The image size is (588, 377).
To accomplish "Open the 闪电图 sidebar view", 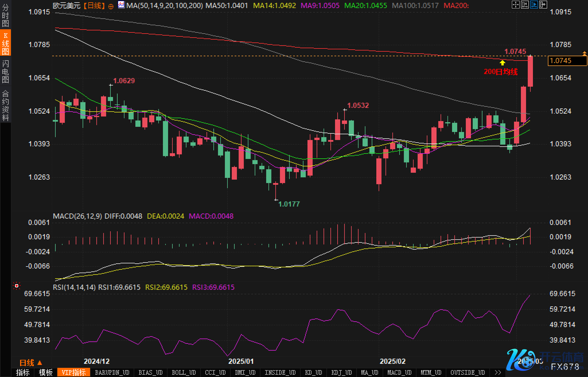I will (5, 72).
